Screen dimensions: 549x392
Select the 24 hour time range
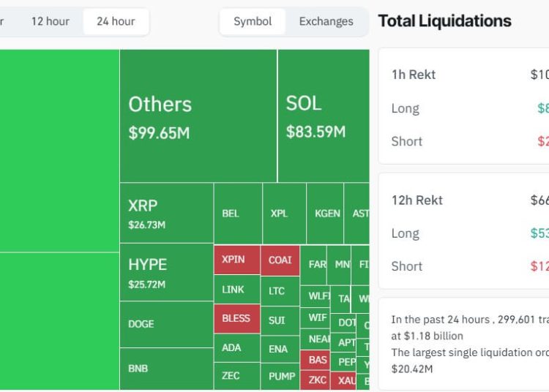point(116,21)
